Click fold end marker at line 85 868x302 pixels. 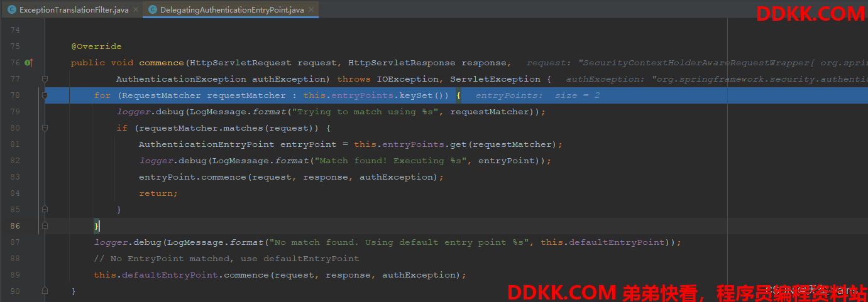point(45,210)
